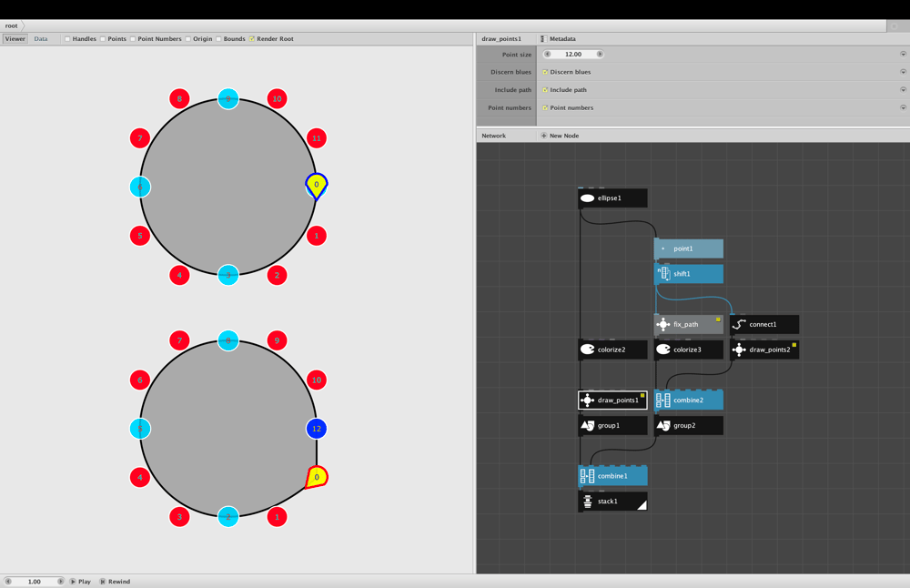Viewport: 910px width, 588px height.
Task: Click the colorize3 node palette icon
Action: tap(663, 350)
